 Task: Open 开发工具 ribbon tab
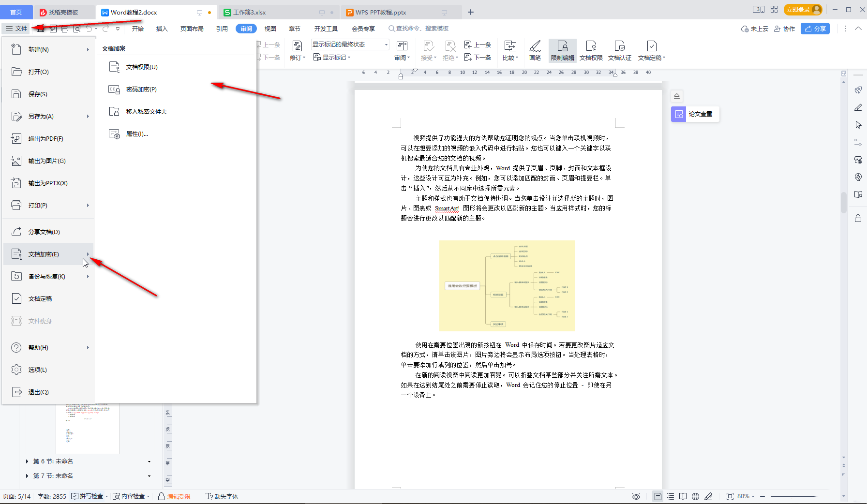(x=326, y=29)
